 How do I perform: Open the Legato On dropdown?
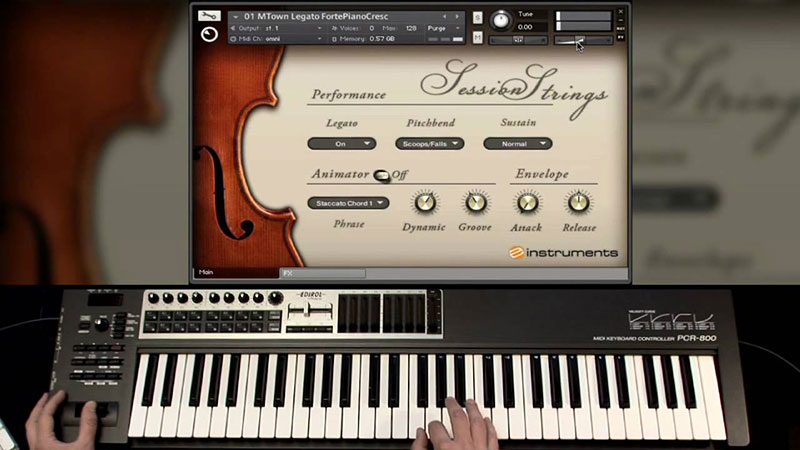click(x=341, y=144)
